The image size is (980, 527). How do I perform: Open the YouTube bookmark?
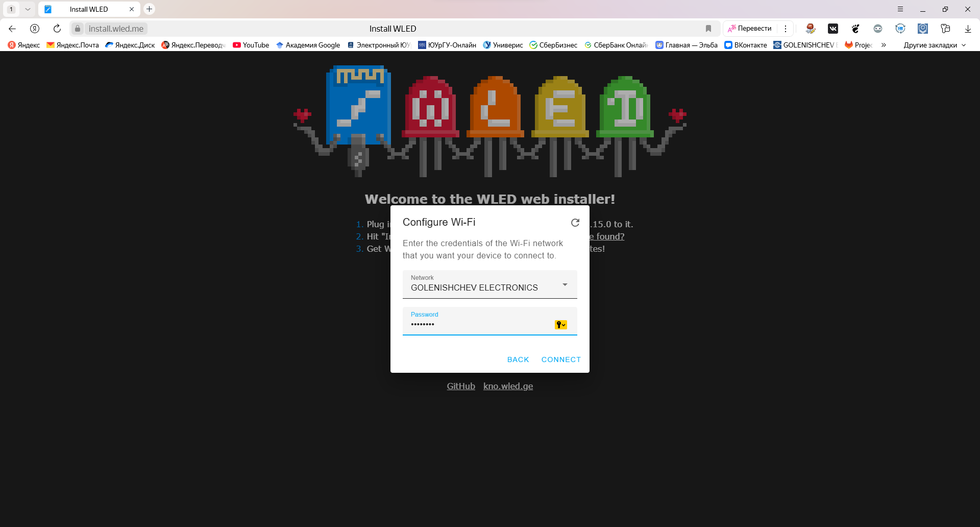[x=251, y=45]
